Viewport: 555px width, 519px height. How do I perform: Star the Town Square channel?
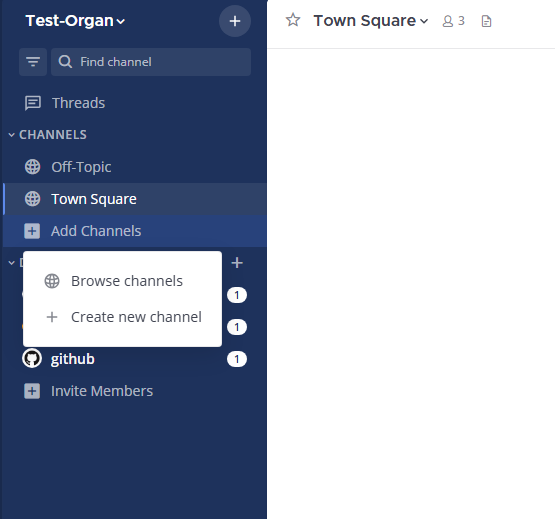pyautogui.click(x=293, y=21)
